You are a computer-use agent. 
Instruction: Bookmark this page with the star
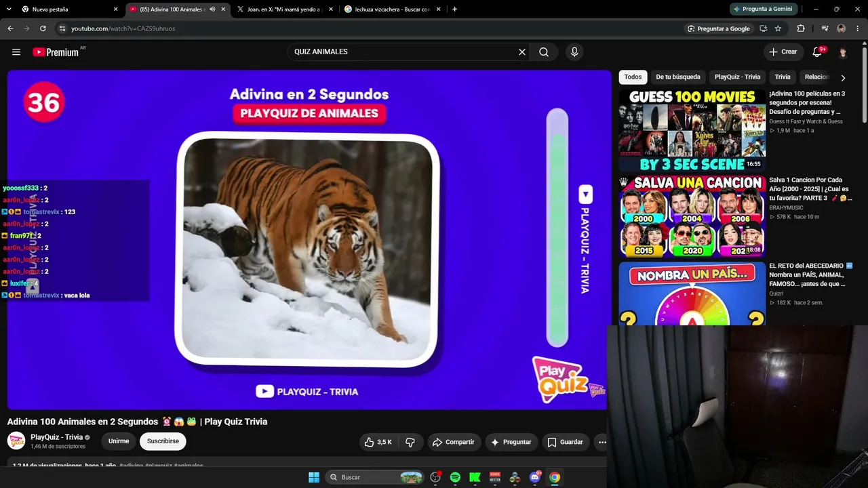pyautogui.click(x=778, y=28)
